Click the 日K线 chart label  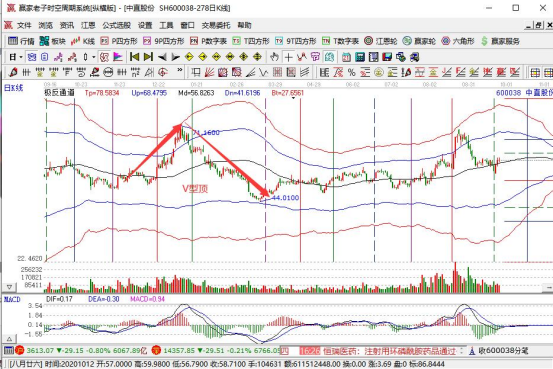[13, 88]
